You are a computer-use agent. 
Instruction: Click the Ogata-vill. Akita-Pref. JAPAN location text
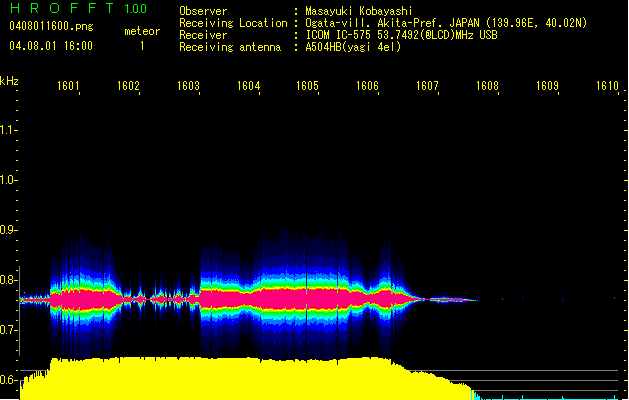point(446,23)
